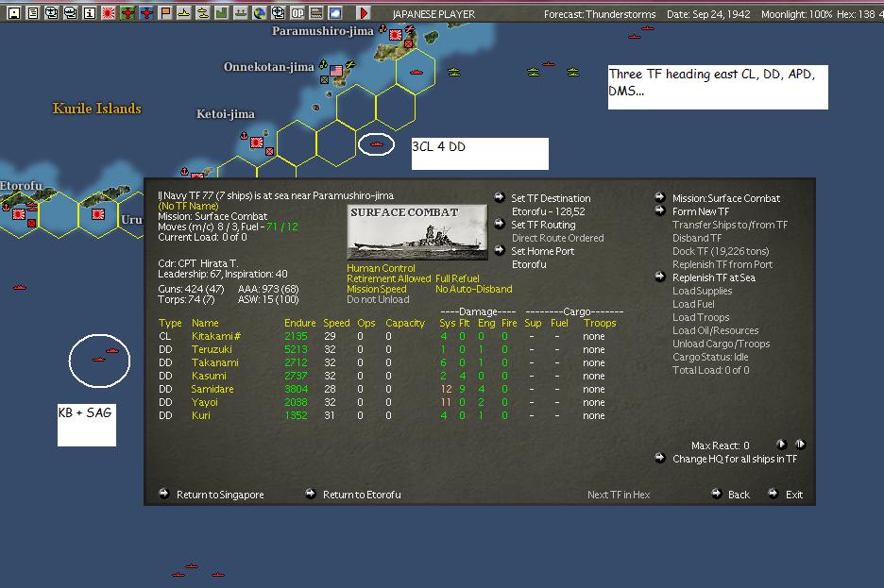Click arrow beside Form New TF
Image resolution: width=884 pixels, height=588 pixels.
(x=660, y=210)
